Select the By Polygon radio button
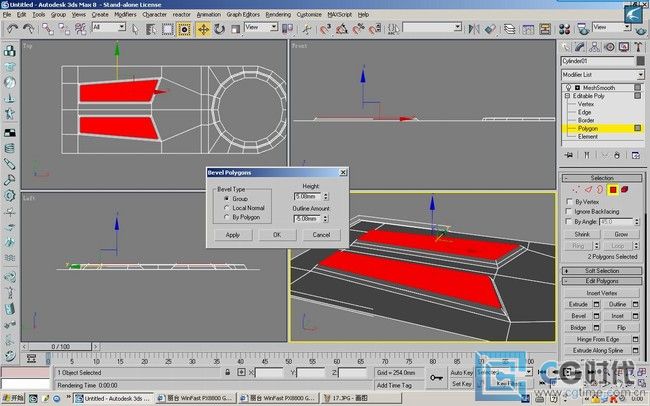Viewport: 650px width, 406px height. tap(226, 217)
